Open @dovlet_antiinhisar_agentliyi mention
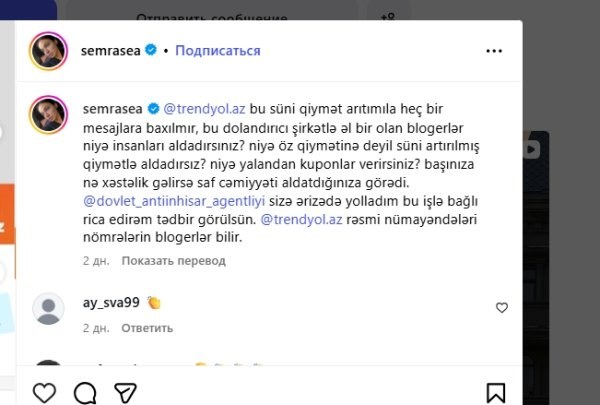600x405 pixels. [174, 201]
